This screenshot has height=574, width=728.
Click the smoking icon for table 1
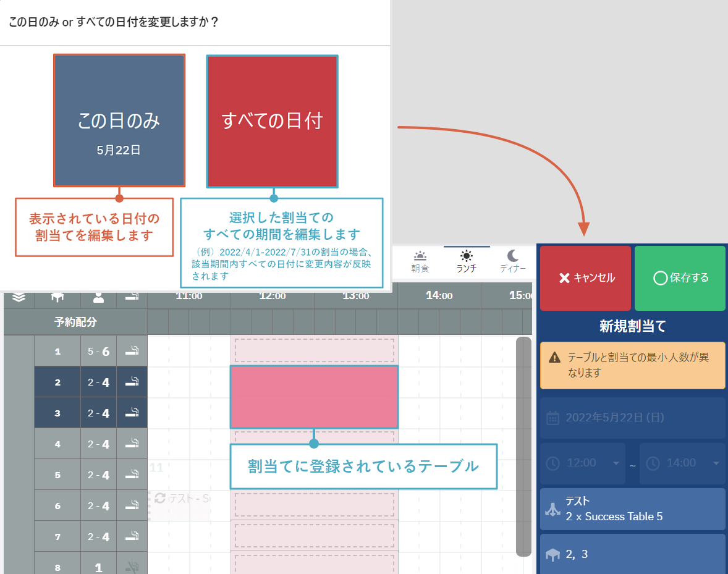coord(132,352)
